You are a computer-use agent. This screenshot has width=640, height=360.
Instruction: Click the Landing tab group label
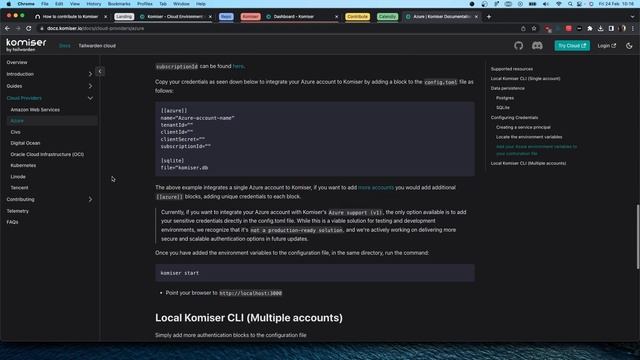(124, 17)
